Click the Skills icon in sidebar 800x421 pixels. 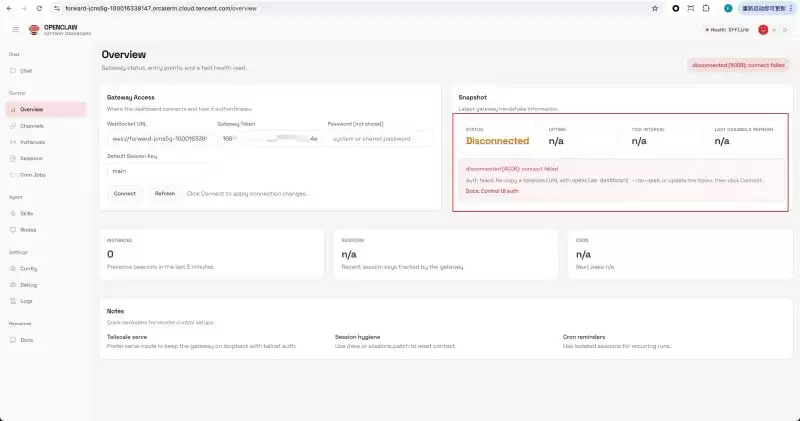[13, 213]
